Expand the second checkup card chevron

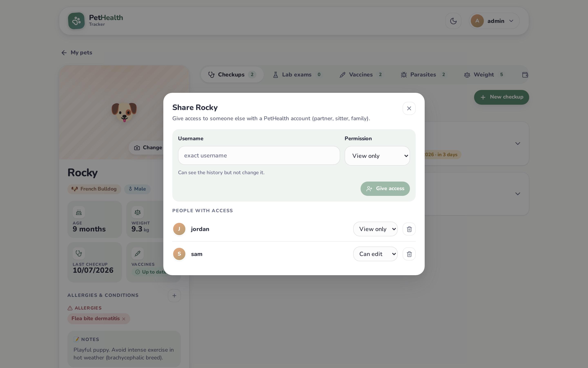(518, 194)
